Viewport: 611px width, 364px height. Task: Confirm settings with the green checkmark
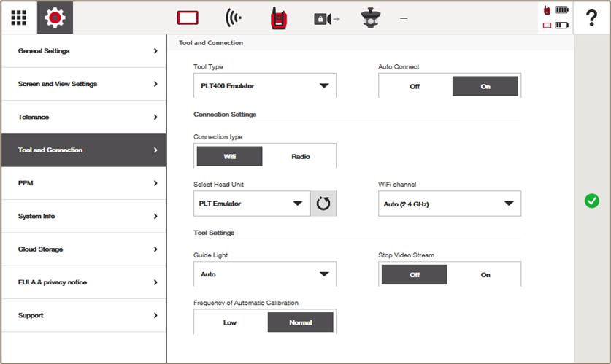coord(592,201)
